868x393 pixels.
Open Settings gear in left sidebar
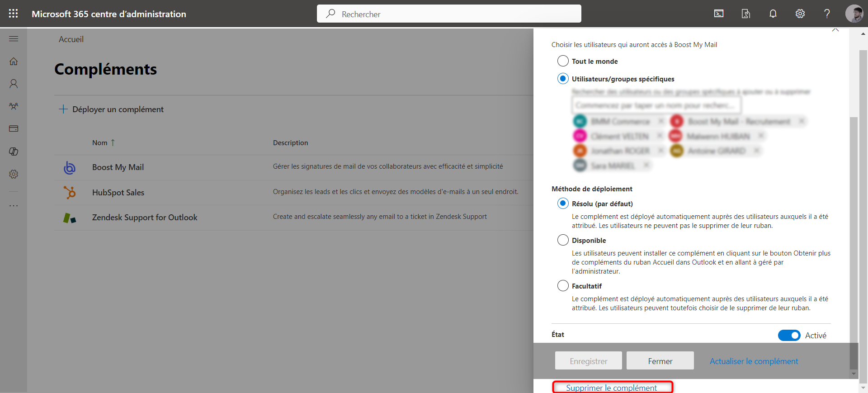click(x=14, y=174)
